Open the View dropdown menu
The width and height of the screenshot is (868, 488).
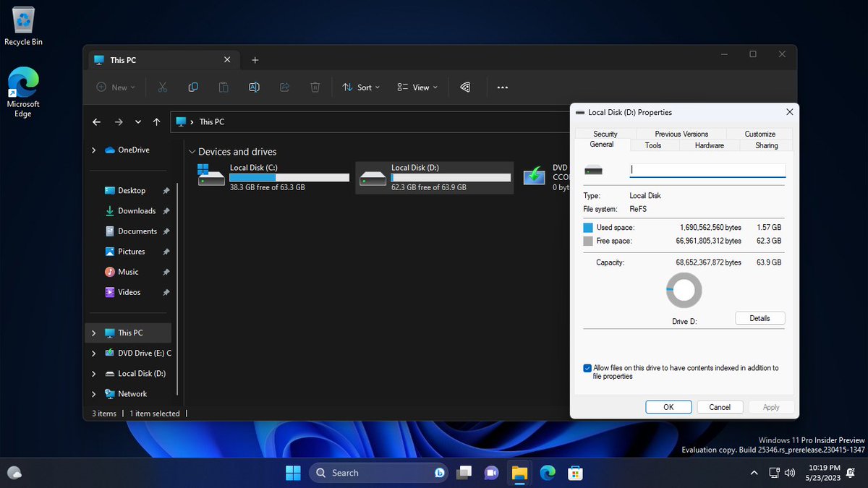418,87
